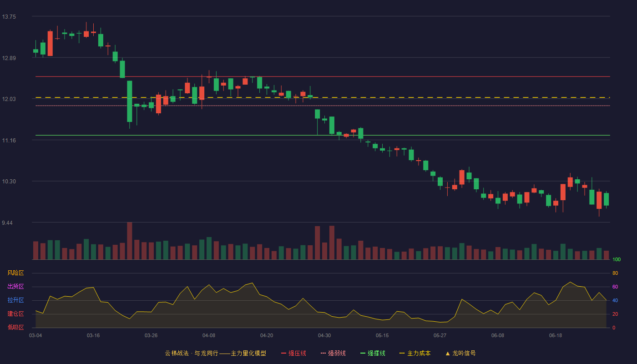Click the 建仓区 zone label
Viewport: 637px width, 364px height.
click(x=15, y=314)
